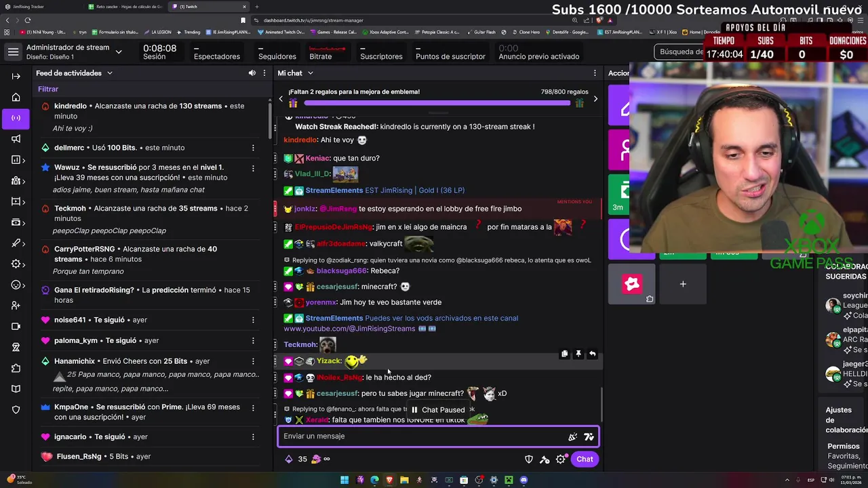Show next gift goal banner
Image resolution: width=868 pixels, height=488 pixels.
pos(595,99)
